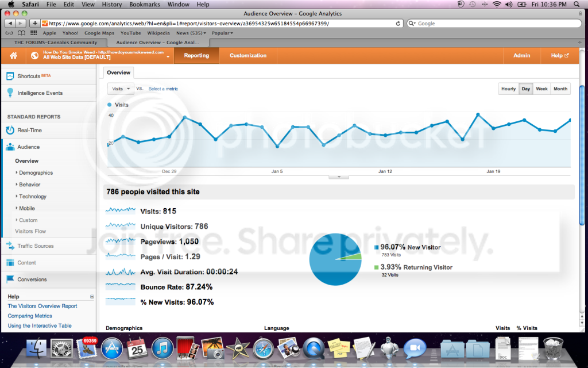Screen dimensions: 588x368
Task: Open the History menu in the menu bar
Action: (112, 5)
